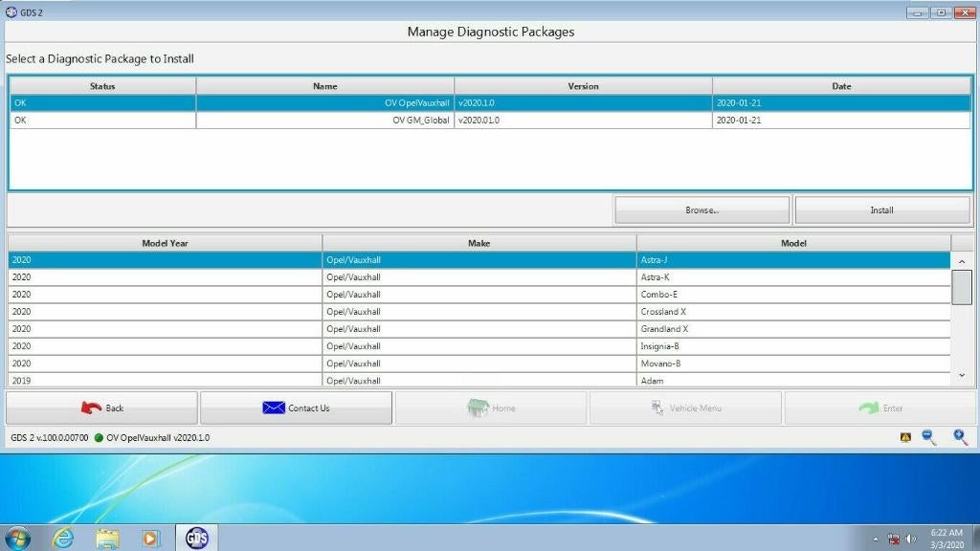Click the Version column header
Screen dimensions: 980x551
click(583, 86)
